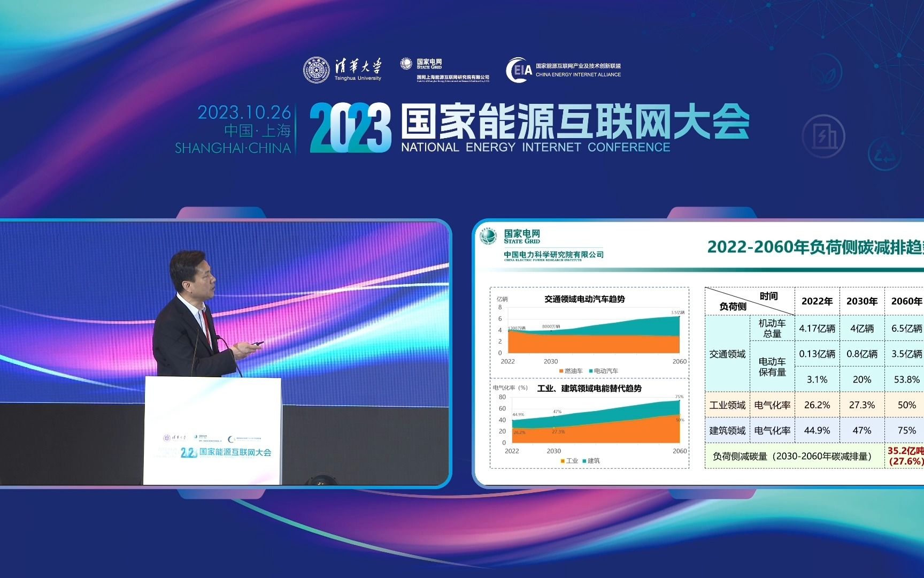
Task: Click the 3.1% cell
Action: [817, 379]
